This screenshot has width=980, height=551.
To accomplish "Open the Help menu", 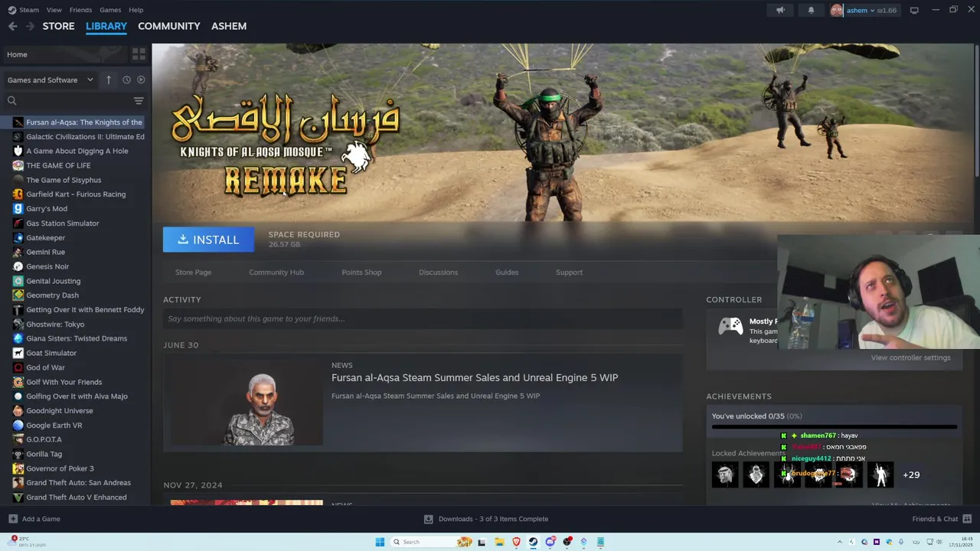I will click(136, 10).
